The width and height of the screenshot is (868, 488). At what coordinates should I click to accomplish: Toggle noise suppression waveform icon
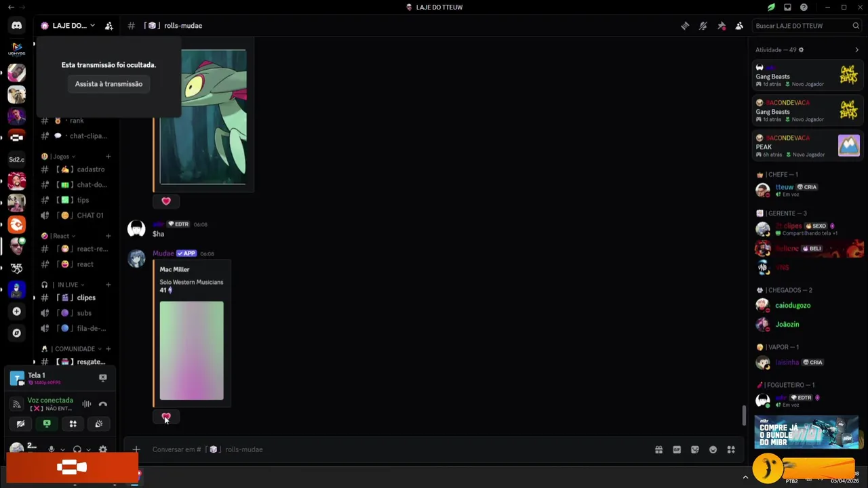click(x=87, y=404)
